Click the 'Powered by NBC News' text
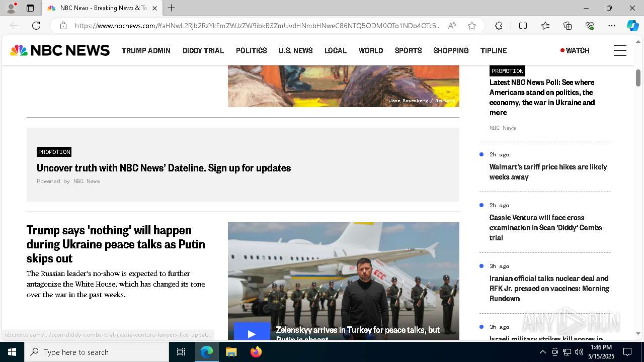This screenshot has height=362, width=644. [x=68, y=181]
